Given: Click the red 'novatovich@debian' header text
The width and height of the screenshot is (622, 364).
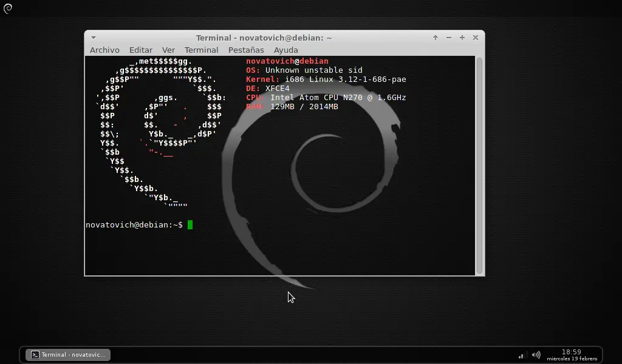Looking at the screenshot, I should (x=287, y=61).
